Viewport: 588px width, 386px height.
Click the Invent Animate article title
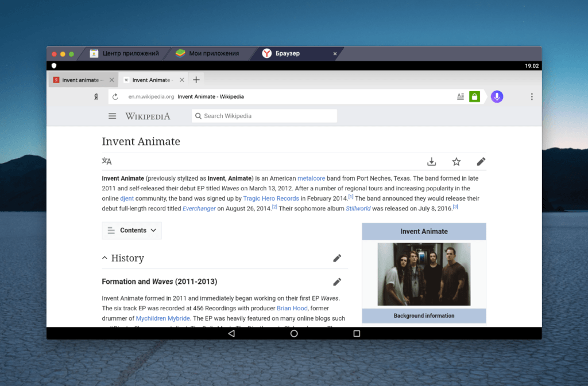(141, 142)
